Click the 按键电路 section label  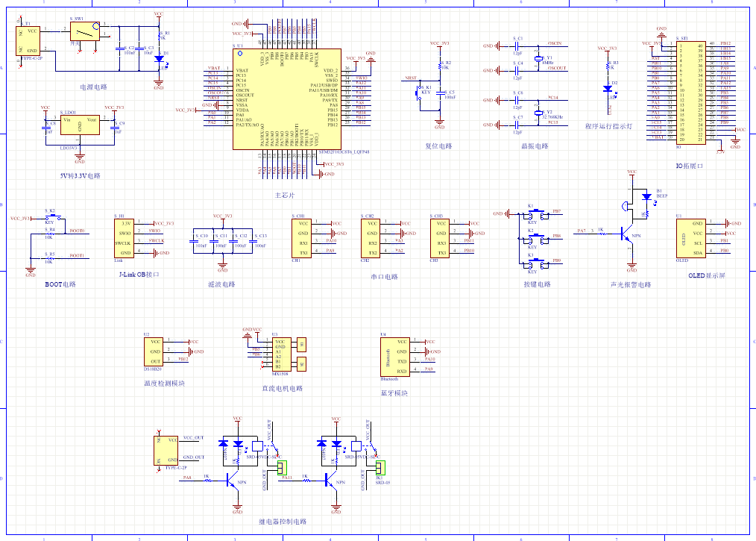click(537, 284)
